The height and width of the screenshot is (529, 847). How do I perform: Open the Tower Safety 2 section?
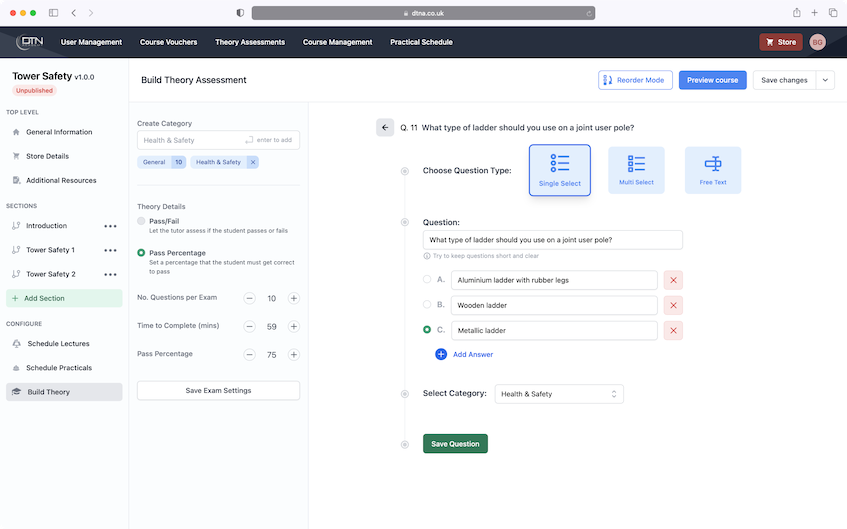(51, 274)
